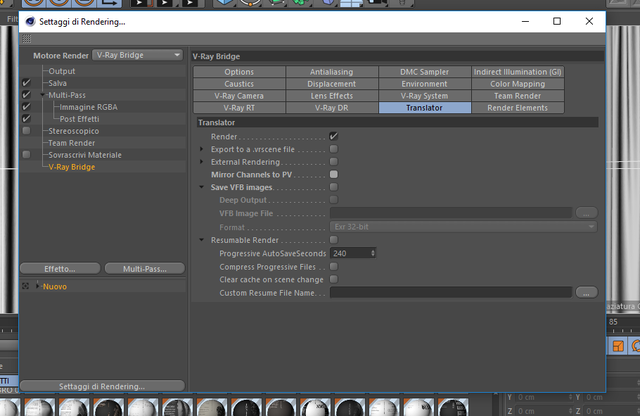Select the Nuovo render setting entry
Image resolution: width=640 pixels, height=416 pixels.
pyautogui.click(x=55, y=286)
